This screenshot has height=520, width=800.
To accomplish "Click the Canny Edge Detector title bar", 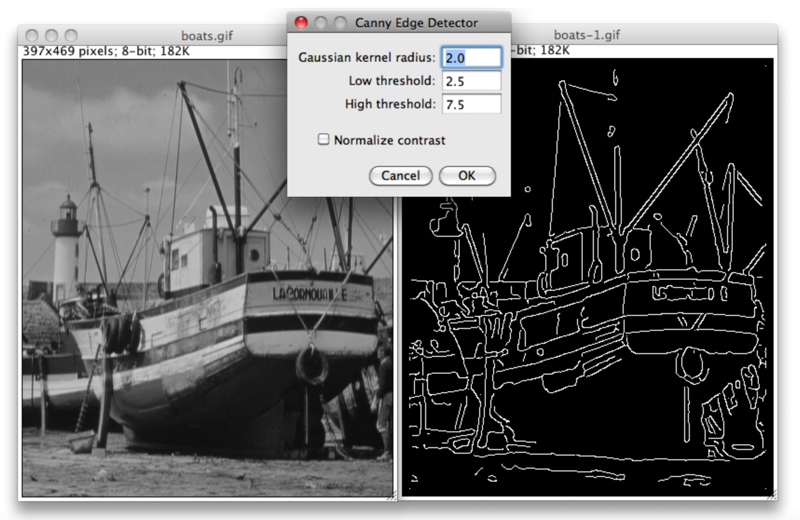I will pos(420,22).
